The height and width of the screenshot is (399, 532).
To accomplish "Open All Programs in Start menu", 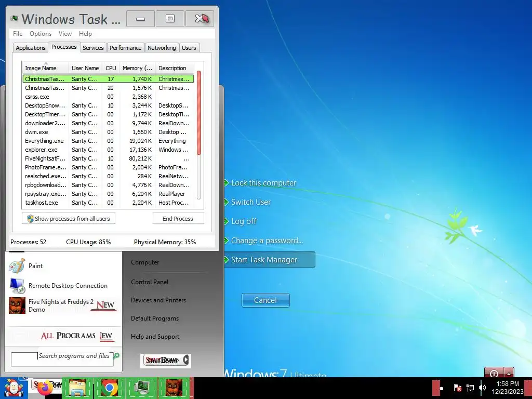I will 77,336.
